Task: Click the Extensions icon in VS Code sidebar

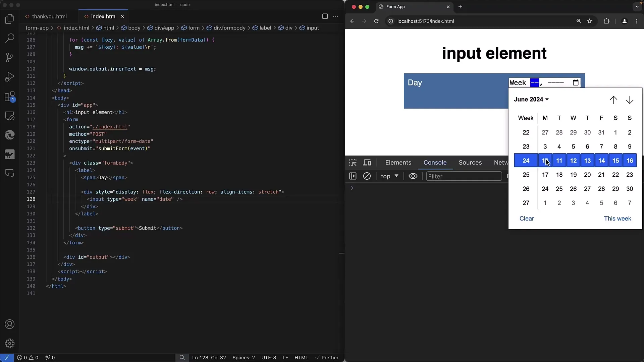Action: [x=10, y=97]
